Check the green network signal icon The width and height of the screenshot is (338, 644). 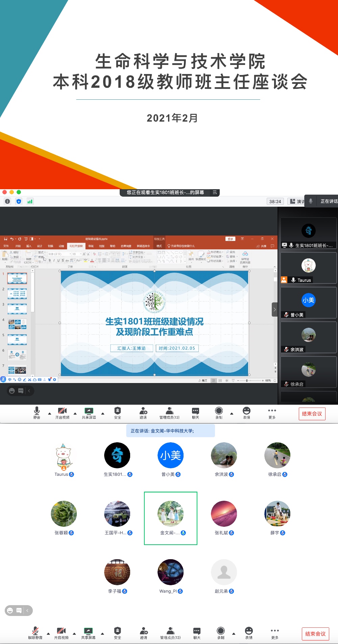click(x=30, y=201)
